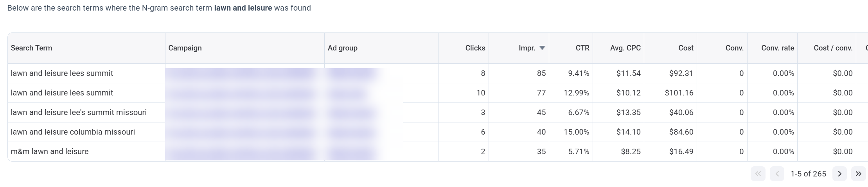Select 'm&m lawn and leisure' row
Image resolution: width=868 pixels, height=187 pixels.
[x=50, y=151]
